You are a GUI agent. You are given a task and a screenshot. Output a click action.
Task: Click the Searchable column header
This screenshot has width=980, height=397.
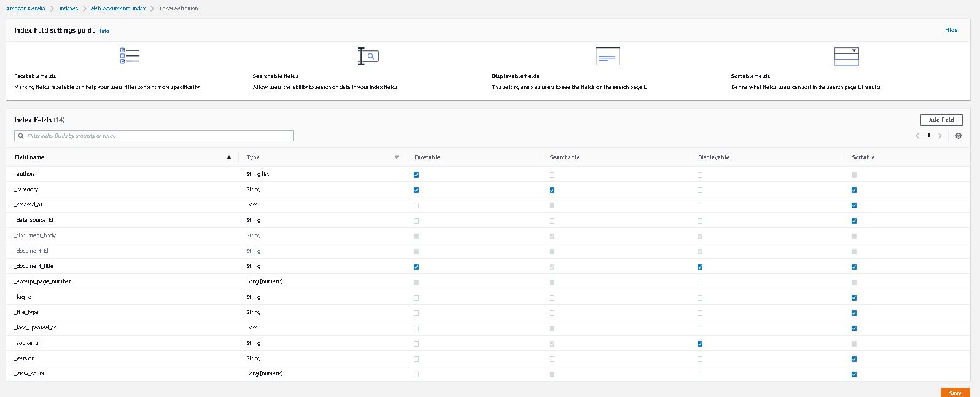tap(564, 157)
